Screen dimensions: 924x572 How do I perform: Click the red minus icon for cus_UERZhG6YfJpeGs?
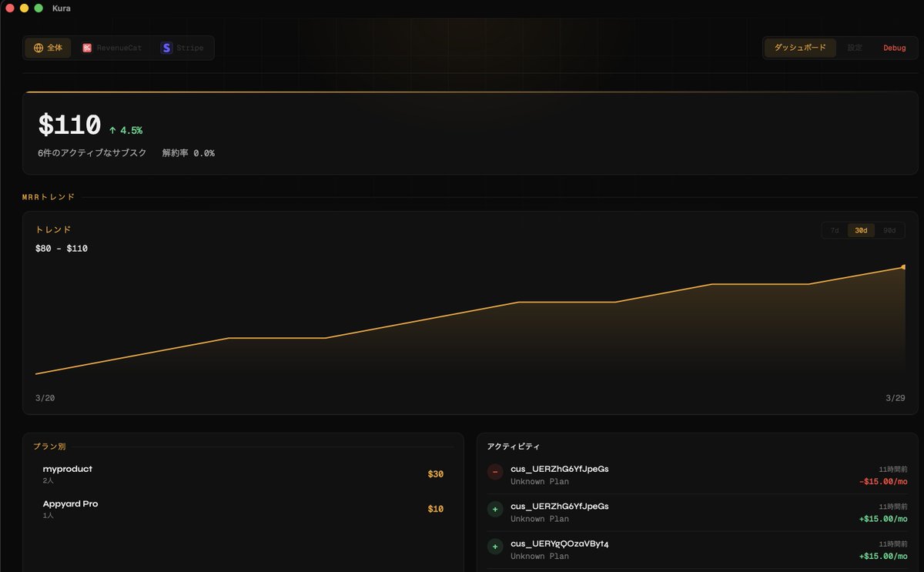pos(495,472)
